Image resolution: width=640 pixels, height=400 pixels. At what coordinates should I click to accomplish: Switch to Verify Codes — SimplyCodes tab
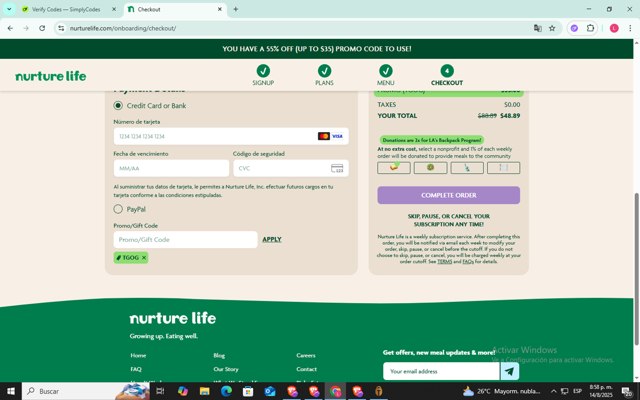66,9
